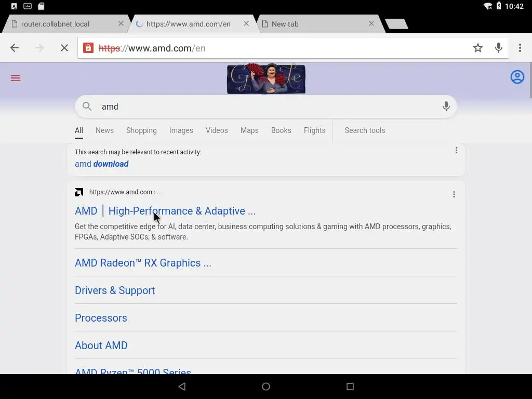The width and height of the screenshot is (532, 399).
Task: Open the Chrome three-dot menu
Action: [x=520, y=48]
